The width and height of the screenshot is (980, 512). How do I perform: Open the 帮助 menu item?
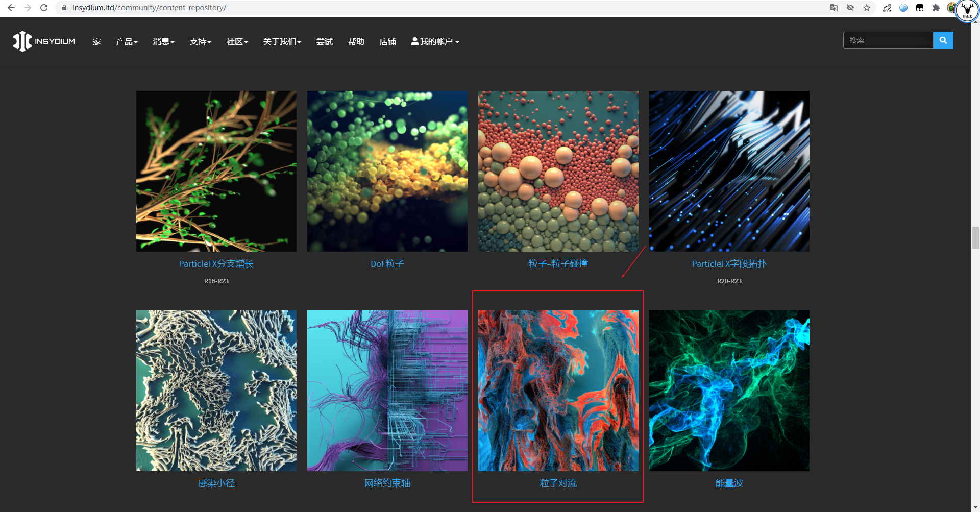coord(356,42)
